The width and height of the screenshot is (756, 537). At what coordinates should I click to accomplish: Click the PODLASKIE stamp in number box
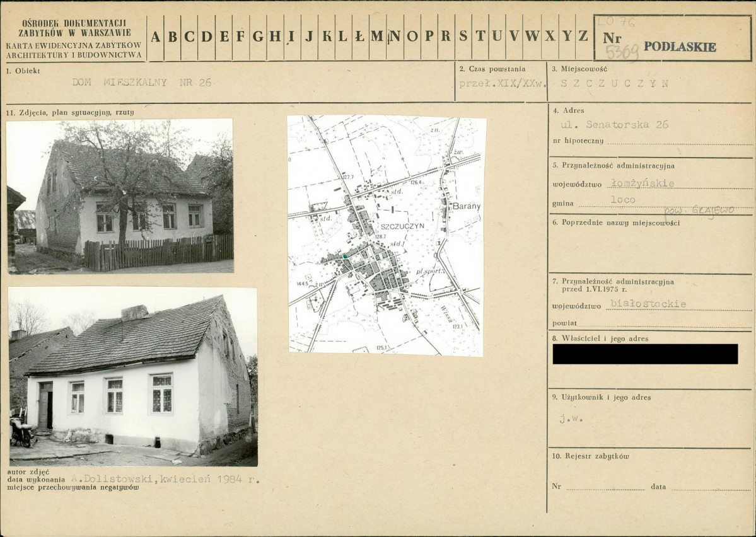(x=680, y=47)
